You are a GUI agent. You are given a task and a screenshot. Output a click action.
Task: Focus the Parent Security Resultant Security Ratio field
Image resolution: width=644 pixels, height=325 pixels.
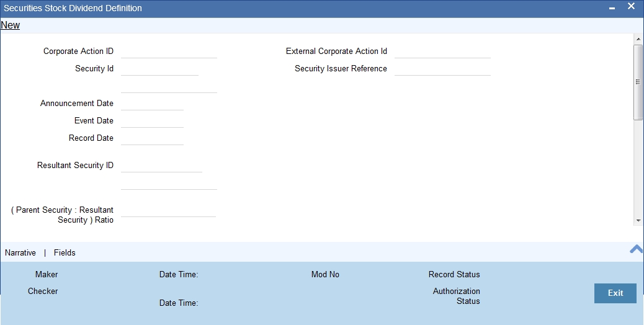(168, 210)
